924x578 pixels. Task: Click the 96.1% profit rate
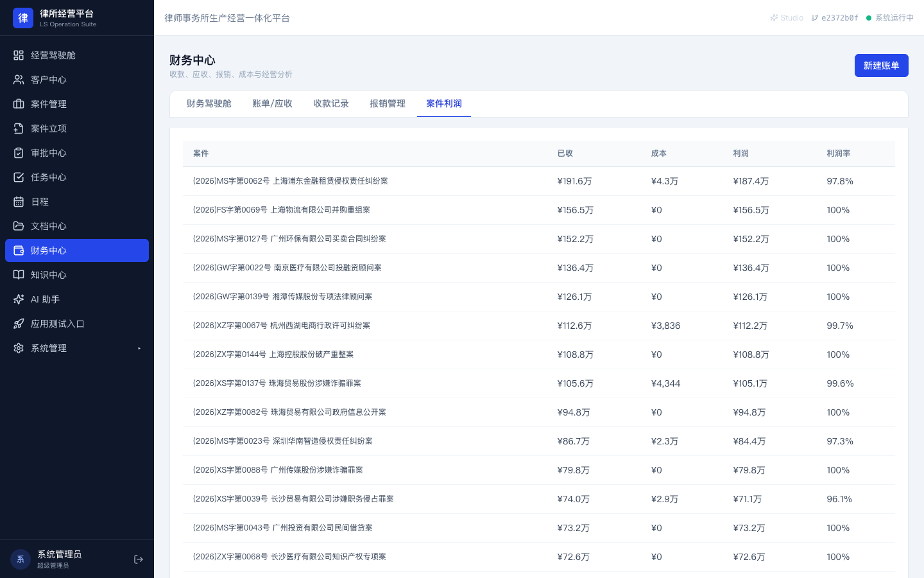(839, 499)
